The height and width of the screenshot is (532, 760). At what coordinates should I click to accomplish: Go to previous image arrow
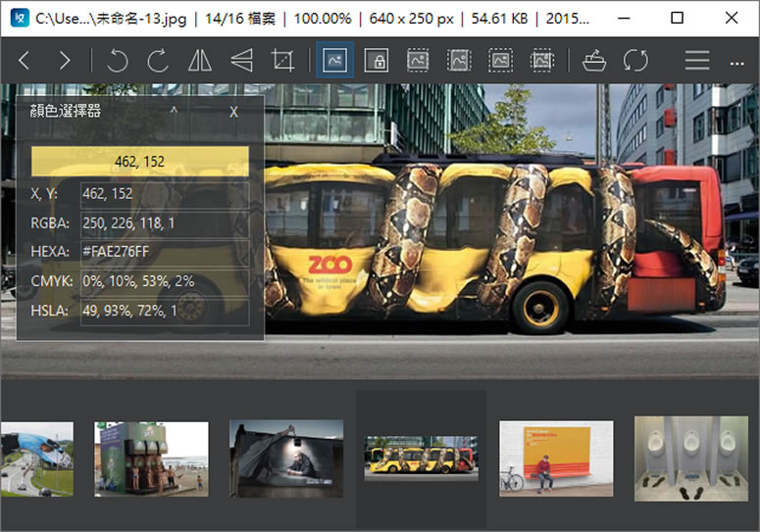25,61
